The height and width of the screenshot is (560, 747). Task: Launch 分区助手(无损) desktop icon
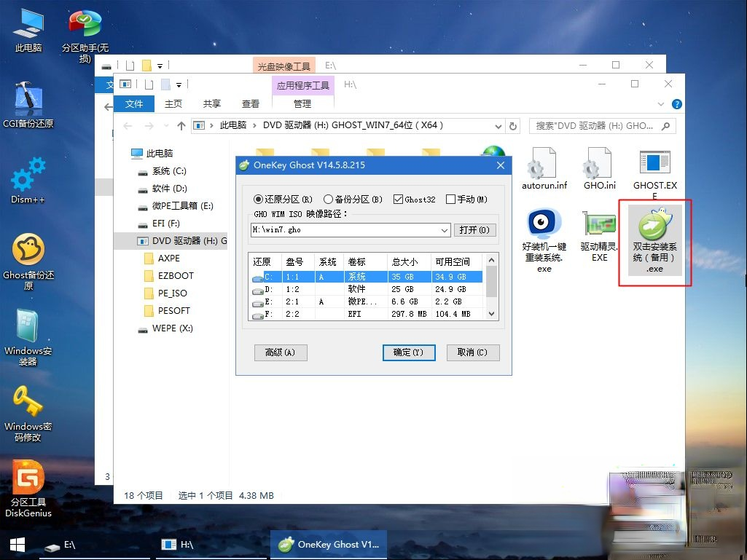coord(85,35)
